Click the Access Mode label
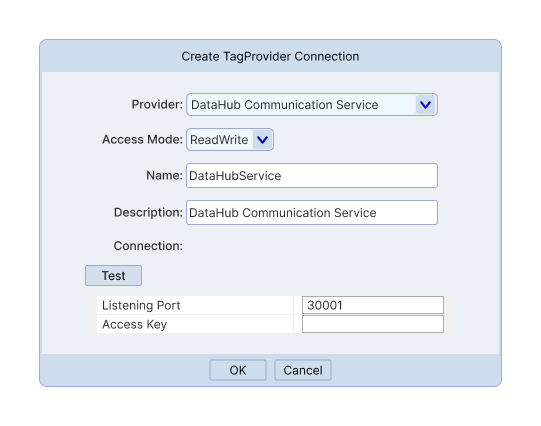541x426 pixels. point(142,139)
